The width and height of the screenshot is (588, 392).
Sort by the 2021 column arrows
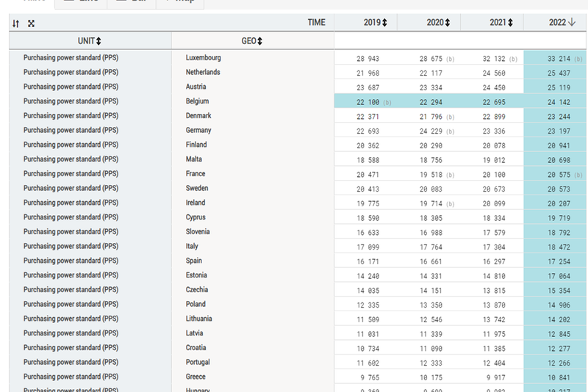point(510,23)
